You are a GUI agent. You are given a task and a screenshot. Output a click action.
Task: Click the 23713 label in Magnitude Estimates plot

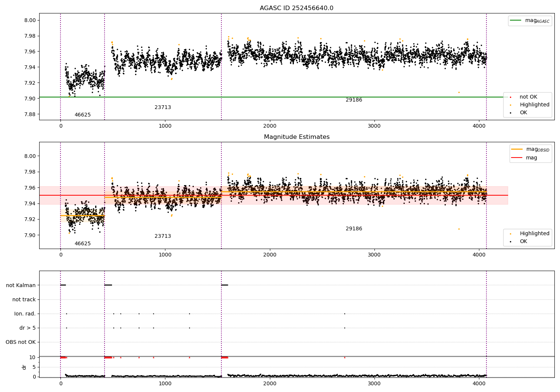pos(163,236)
